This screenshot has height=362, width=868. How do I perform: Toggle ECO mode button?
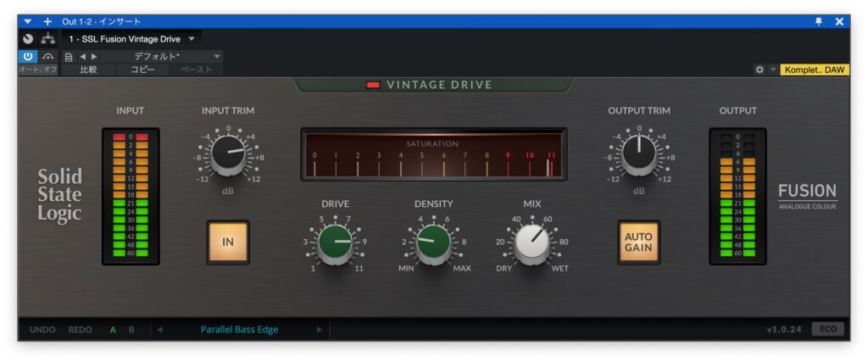pyautogui.click(x=828, y=330)
